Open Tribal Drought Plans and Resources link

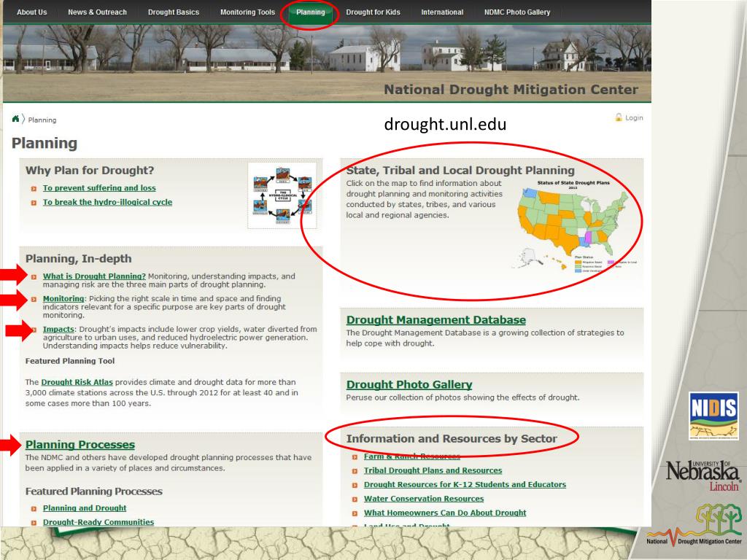[x=433, y=470]
